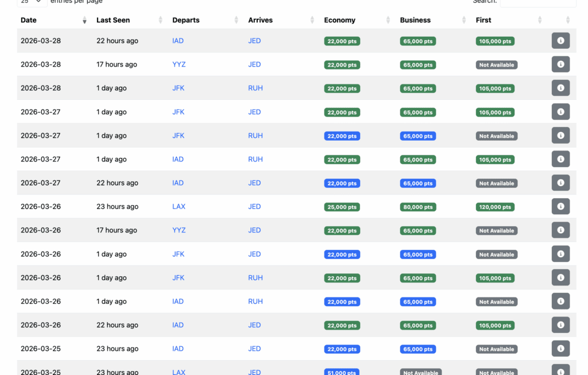Open details for the first IAD to JED flight

click(x=560, y=40)
